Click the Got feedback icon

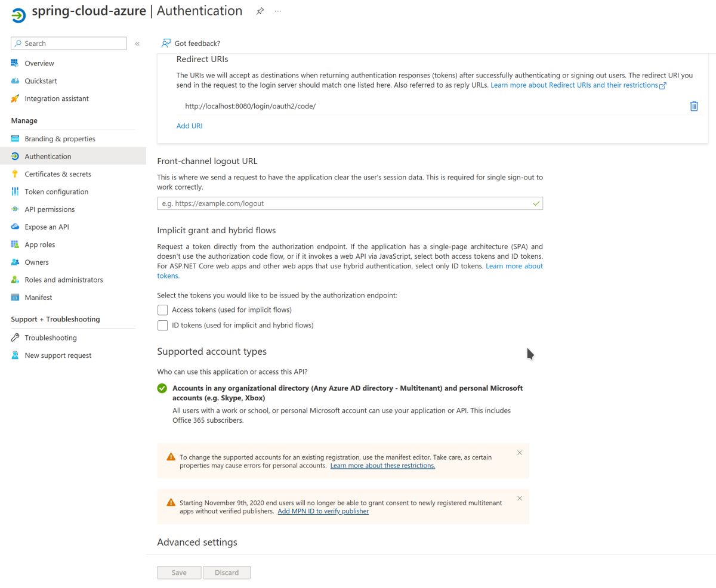tap(166, 44)
